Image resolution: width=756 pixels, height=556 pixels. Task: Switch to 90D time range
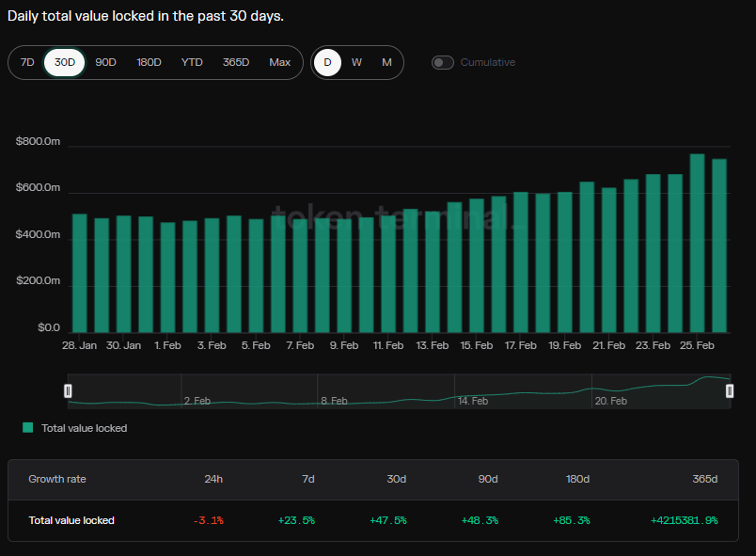pyautogui.click(x=105, y=62)
